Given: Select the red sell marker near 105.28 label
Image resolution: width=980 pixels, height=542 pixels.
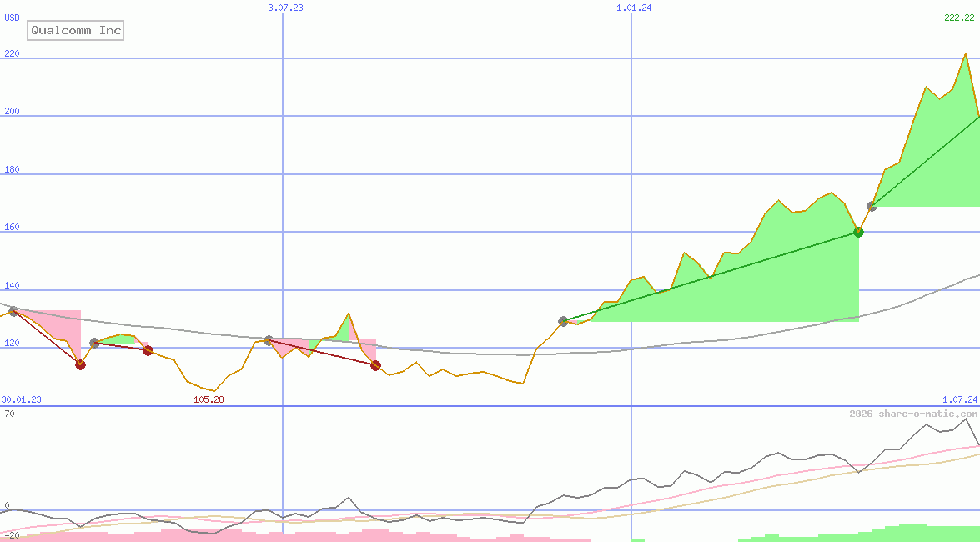Looking at the screenshot, I should tap(148, 351).
